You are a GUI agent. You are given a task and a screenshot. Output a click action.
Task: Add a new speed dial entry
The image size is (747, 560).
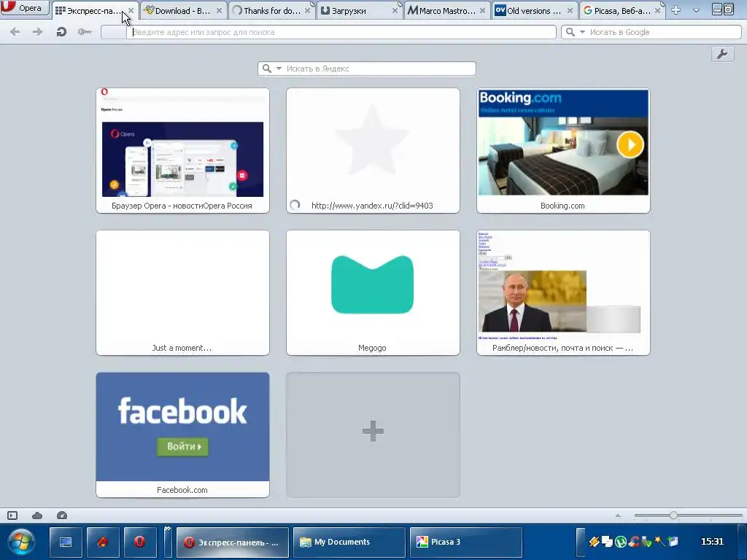click(x=373, y=435)
